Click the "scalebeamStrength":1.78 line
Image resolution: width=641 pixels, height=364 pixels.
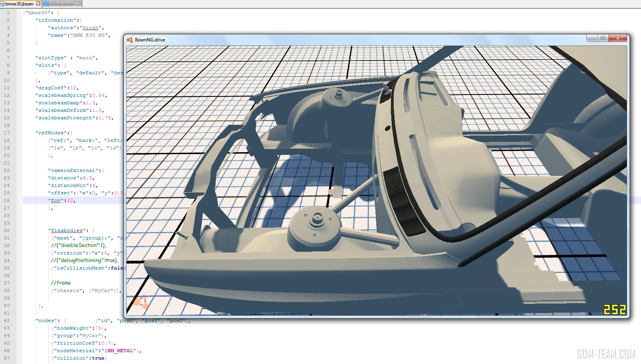[74, 118]
